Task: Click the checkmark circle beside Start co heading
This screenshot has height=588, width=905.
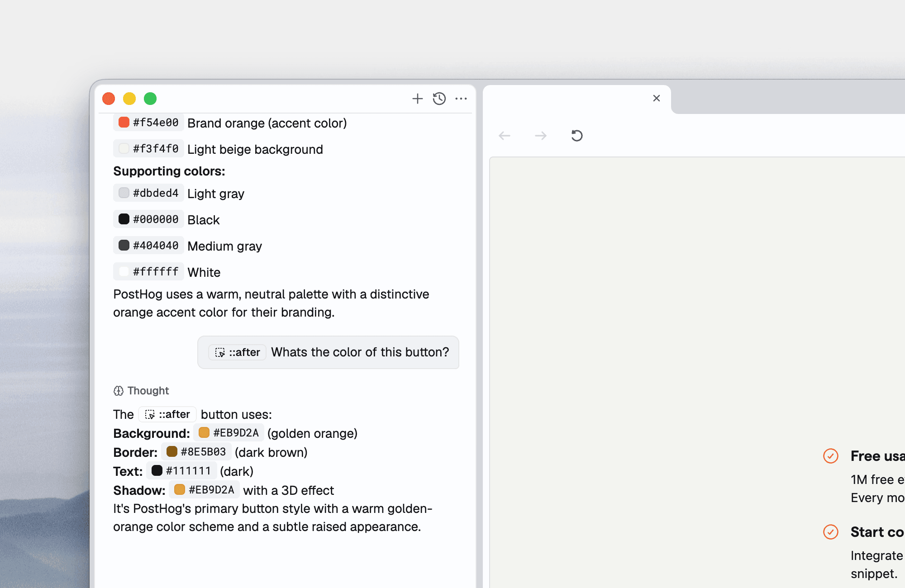Action: (831, 532)
